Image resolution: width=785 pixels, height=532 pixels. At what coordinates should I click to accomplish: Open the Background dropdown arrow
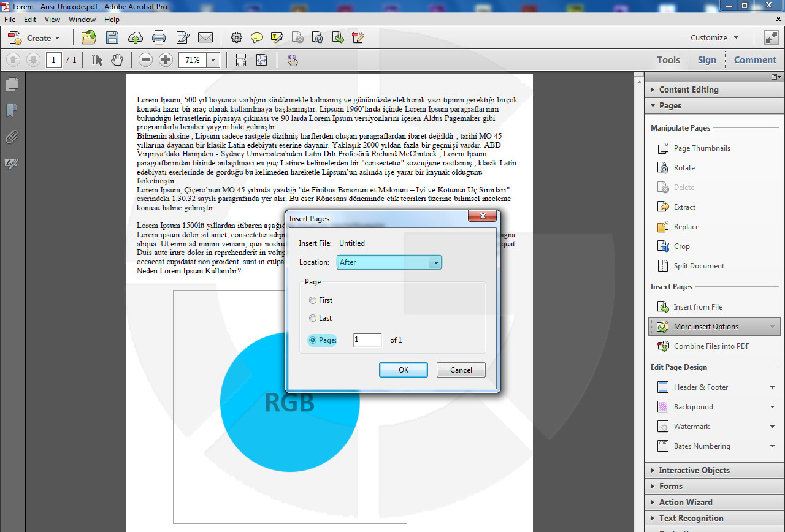point(772,407)
